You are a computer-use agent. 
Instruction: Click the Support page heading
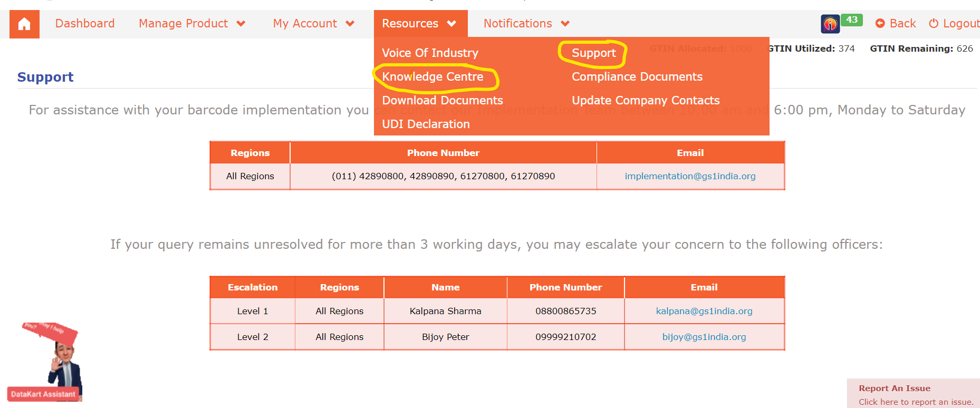(45, 77)
